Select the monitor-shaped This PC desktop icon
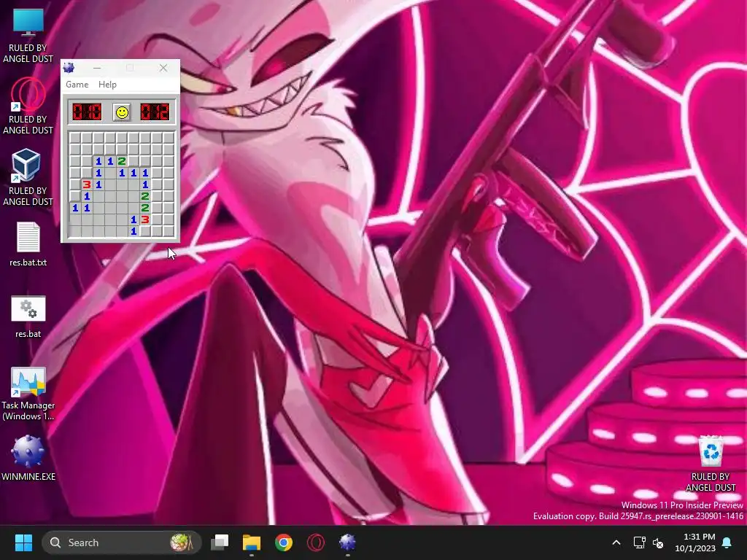Screen dimensions: 747x560 tap(28, 36)
